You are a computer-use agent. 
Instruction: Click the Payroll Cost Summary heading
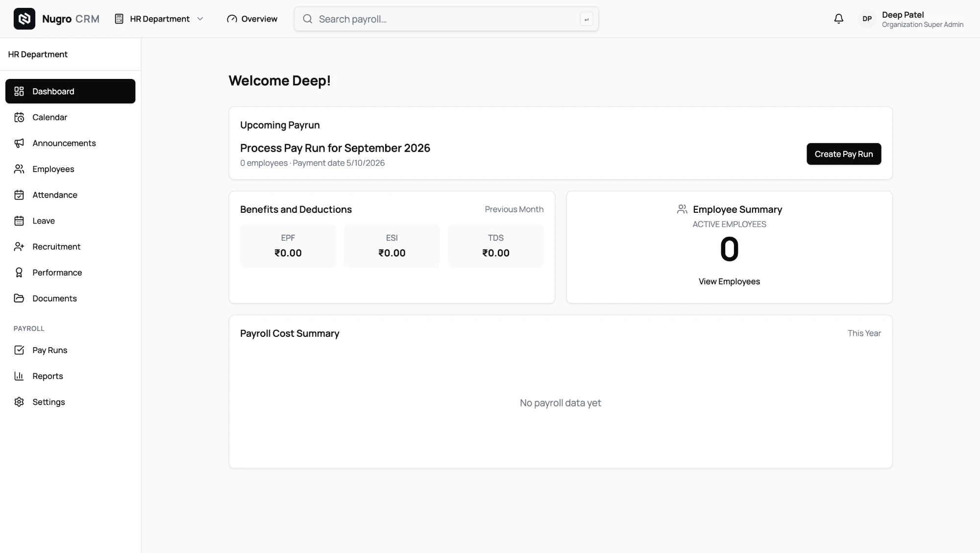click(290, 333)
